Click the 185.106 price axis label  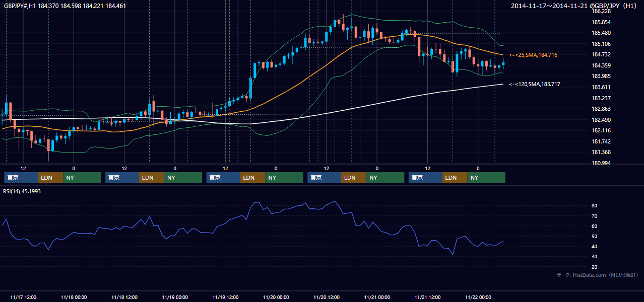tap(601, 44)
